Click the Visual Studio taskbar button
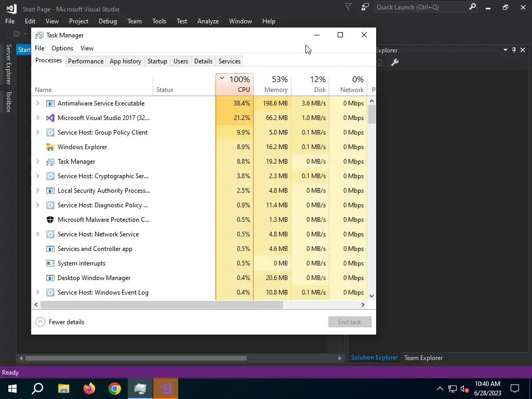The image size is (532, 399). pos(166,389)
